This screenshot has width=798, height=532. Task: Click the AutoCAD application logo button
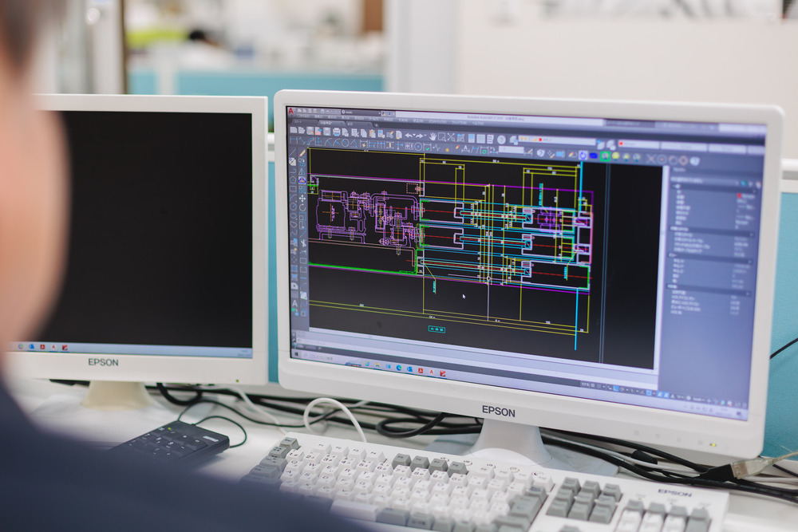(291, 111)
